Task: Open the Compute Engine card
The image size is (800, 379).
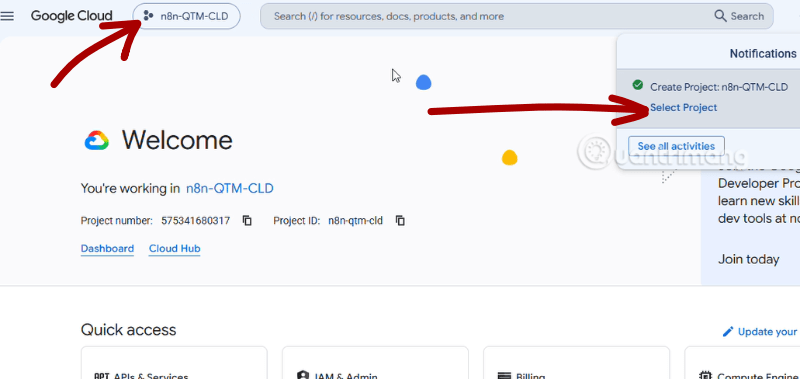Action: coord(742,363)
